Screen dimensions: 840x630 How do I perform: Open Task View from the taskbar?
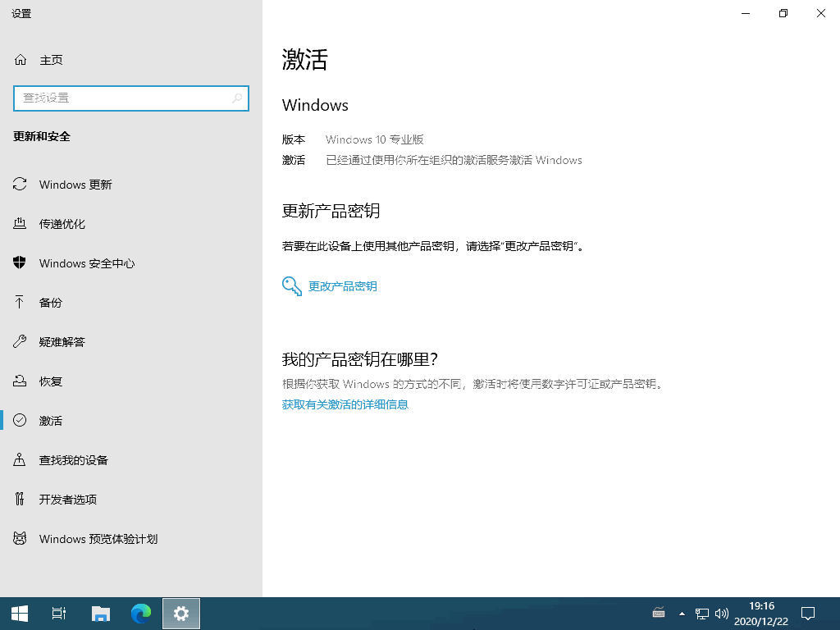(x=59, y=614)
